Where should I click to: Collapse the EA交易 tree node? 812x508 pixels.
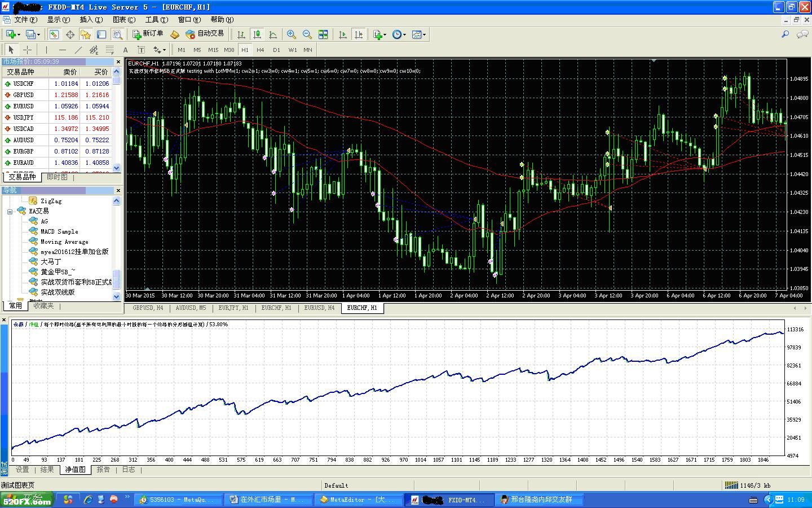10,212
